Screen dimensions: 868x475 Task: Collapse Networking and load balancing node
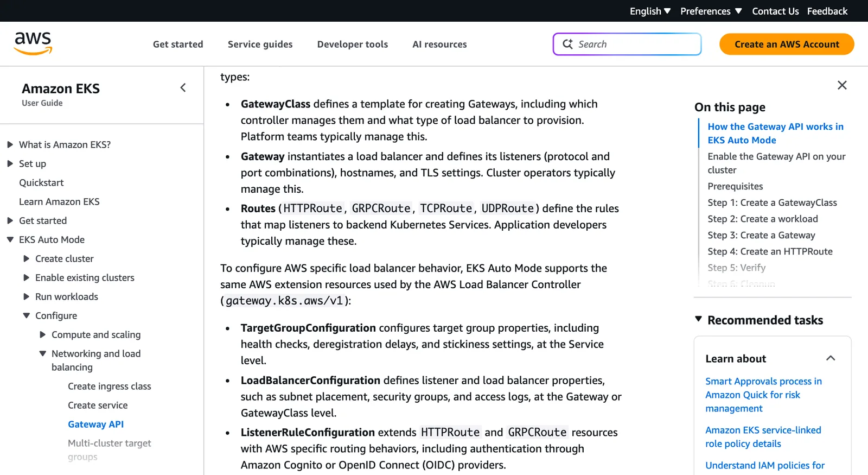pos(42,353)
